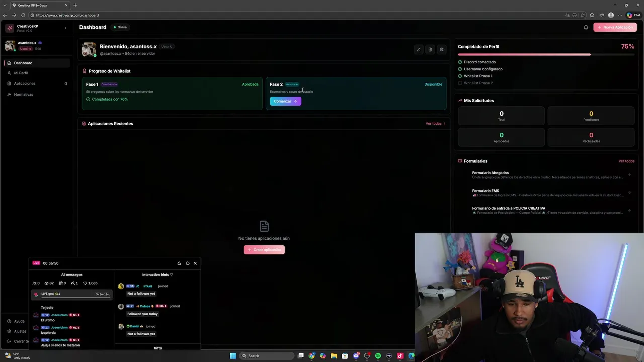The image size is (644, 362).
Task: Click the browser profile avatar icon
Action: tap(611, 15)
